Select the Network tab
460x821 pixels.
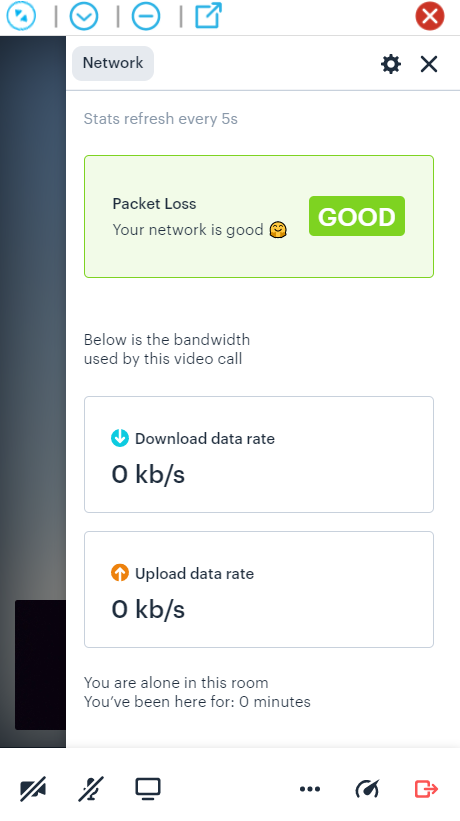(113, 63)
